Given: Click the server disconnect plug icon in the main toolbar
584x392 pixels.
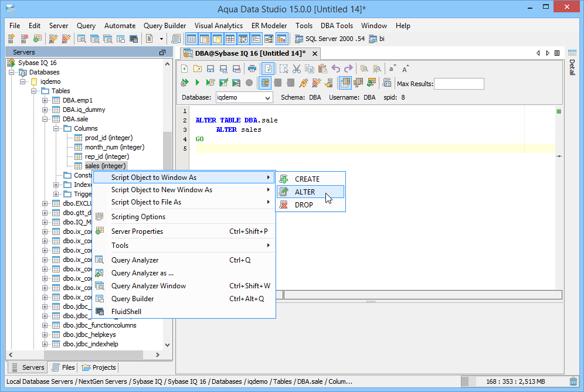Looking at the screenshot, I should pyautogui.click(x=66, y=39).
